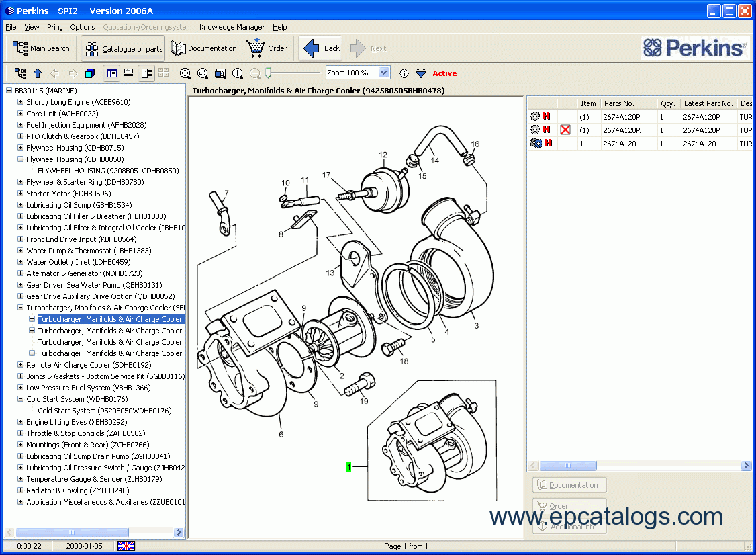Click the cyan 3D cube icon

coord(90,73)
